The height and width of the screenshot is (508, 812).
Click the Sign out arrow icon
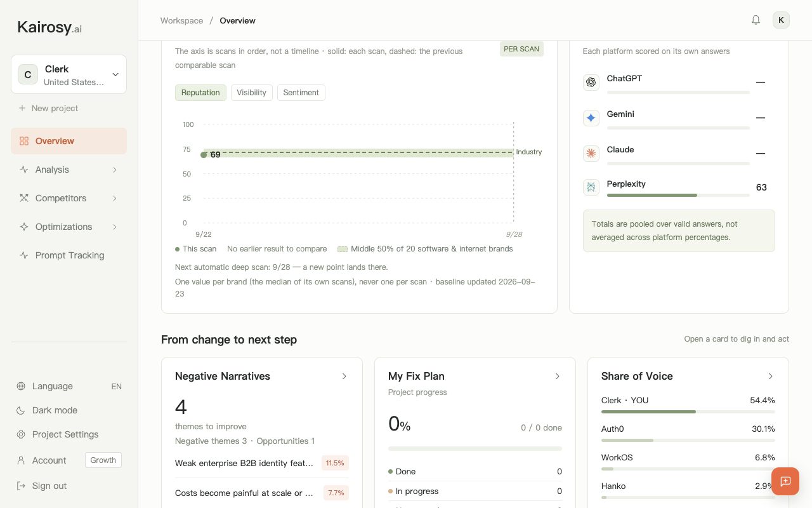[x=21, y=486]
